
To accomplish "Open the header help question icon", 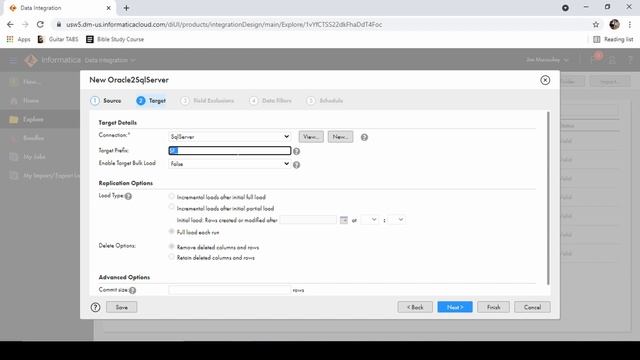I will tap(630, 60).
